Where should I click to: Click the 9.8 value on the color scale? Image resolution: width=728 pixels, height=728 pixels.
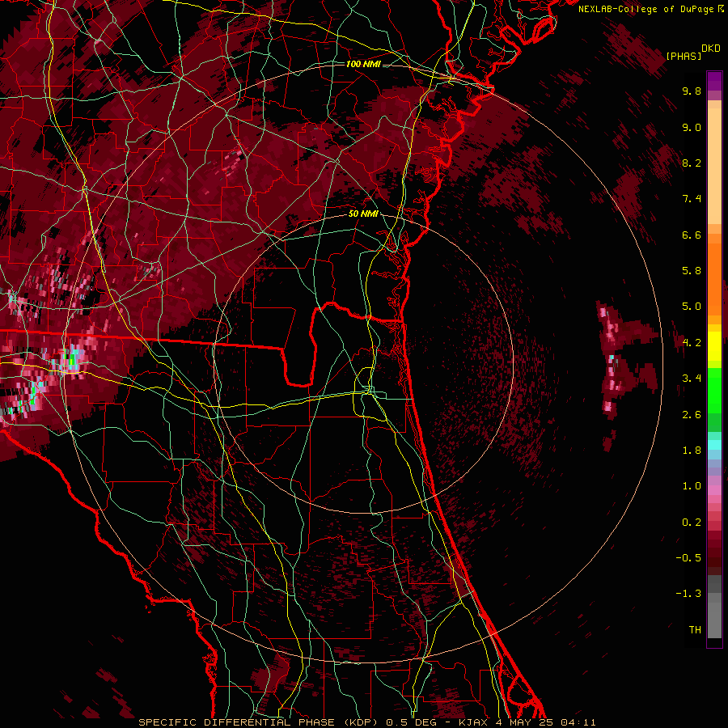coord(692,91)
